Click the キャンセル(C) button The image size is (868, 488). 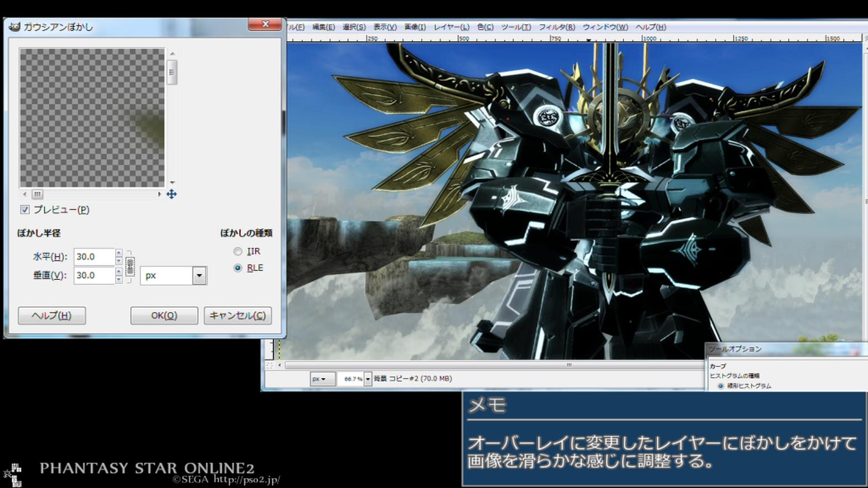point(237,315)
